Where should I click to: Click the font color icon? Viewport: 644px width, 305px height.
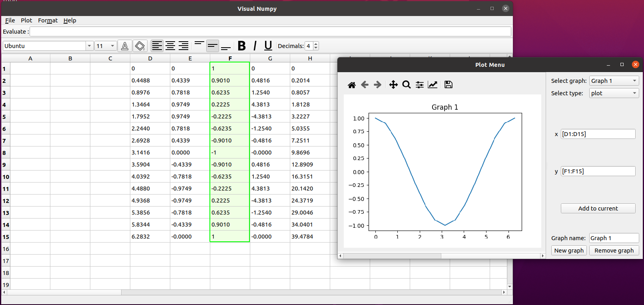pyautogui.click(x=125, y=46)
